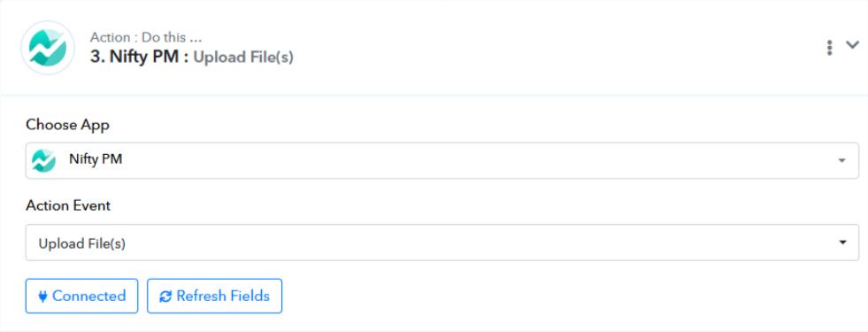The height and width of the screenshot is (332, 868).
Task: Click the 'Action : Do this ...' text
Action: tap(146, 38)
